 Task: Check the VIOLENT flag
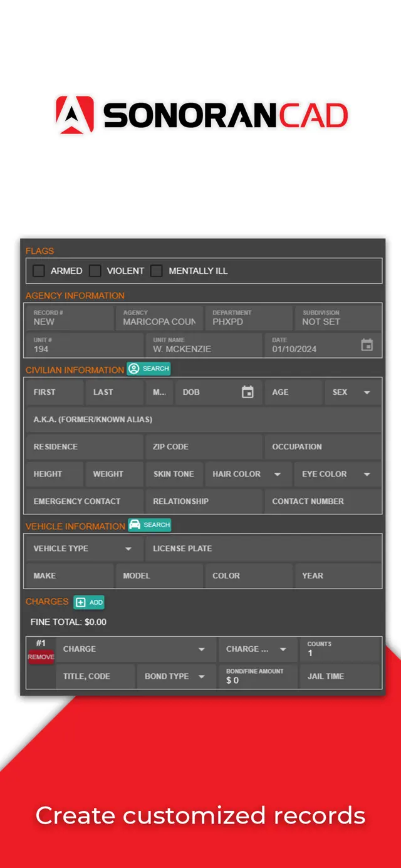pyautogui.click(x=95, y=271)
